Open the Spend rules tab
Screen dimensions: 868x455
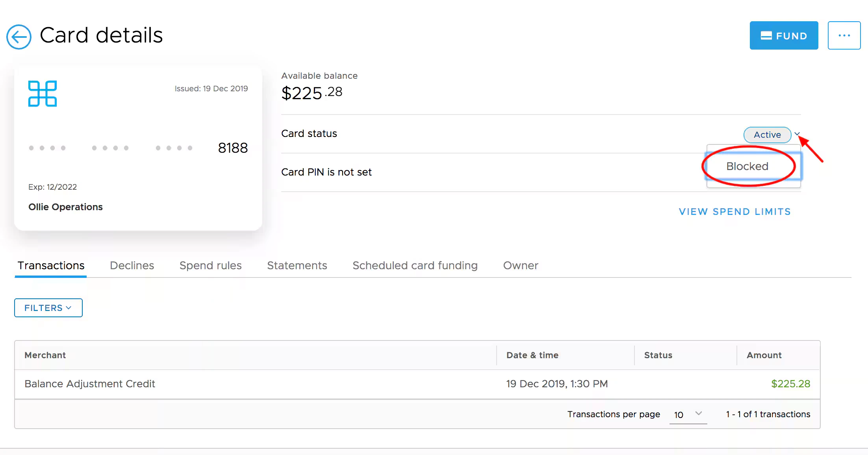tap(210, 266)
